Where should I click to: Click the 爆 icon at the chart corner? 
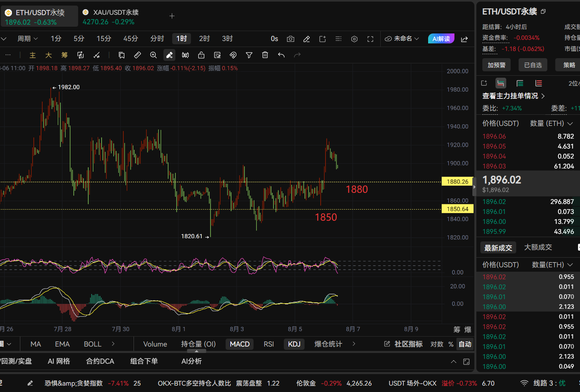(468, 329)
